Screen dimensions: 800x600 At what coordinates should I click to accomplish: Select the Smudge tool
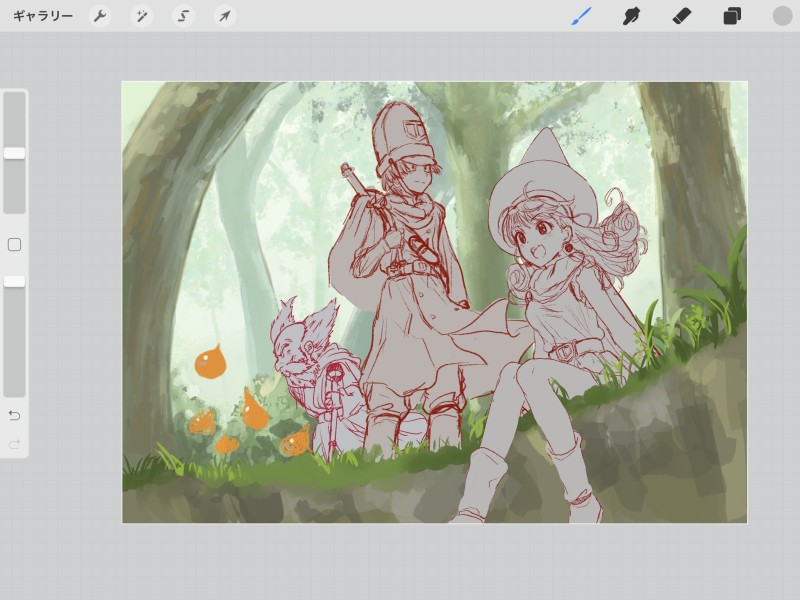[631, 16]
